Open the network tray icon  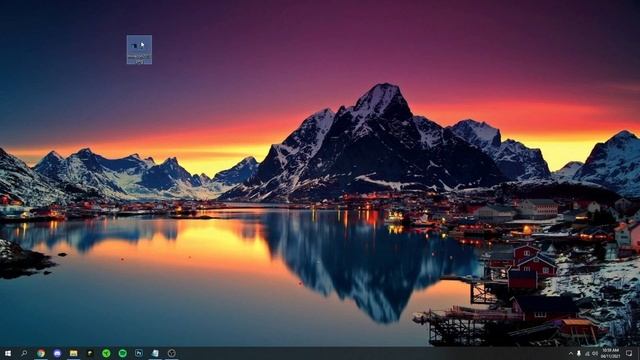[587, 353]
